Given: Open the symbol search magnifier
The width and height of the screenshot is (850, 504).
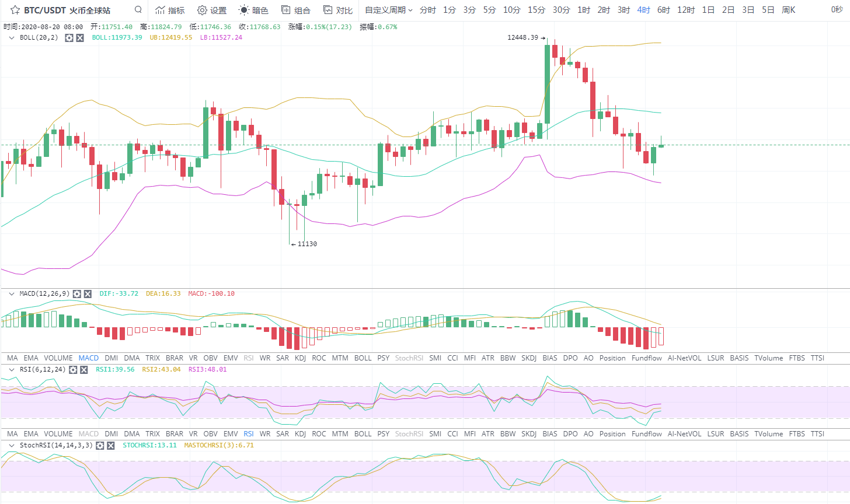Looking at the screenshot, I should click(138, 9).
